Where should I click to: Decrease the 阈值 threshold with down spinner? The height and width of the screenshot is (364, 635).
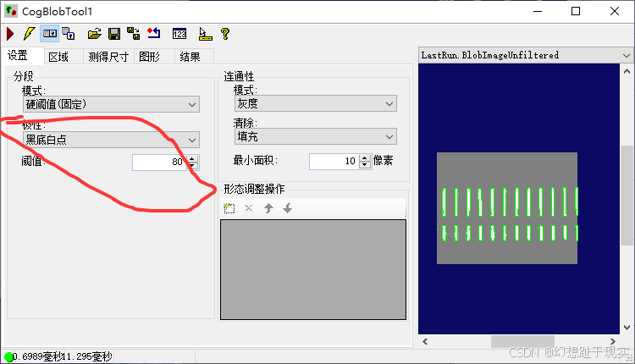pos(193,166)
